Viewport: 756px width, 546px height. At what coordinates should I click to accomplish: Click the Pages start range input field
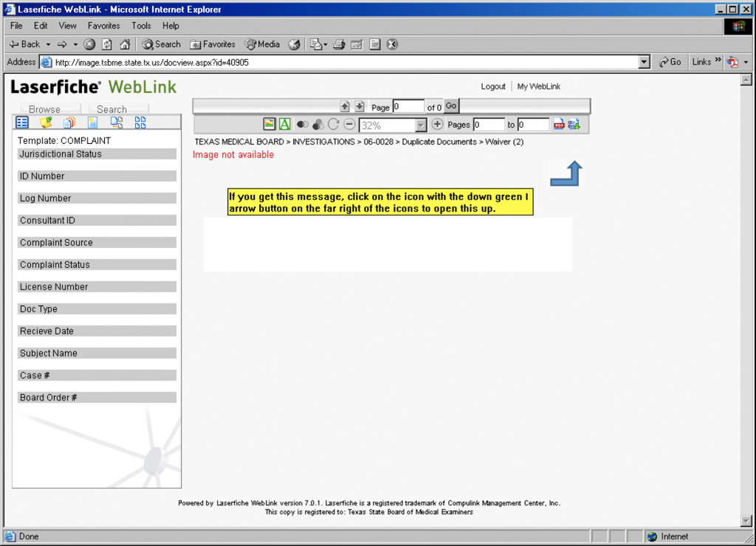(x=488, y=125)
